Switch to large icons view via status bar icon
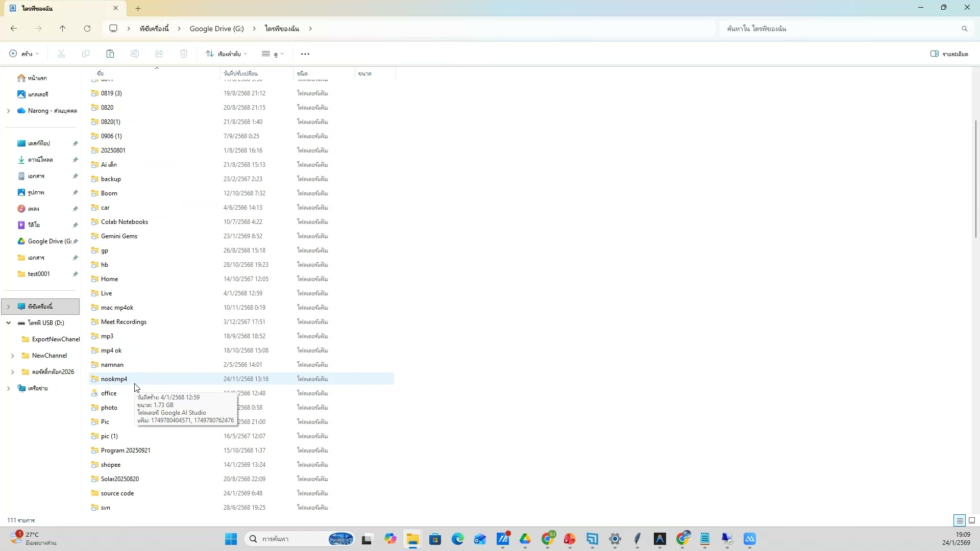980x551 pixels. (x=972, y=520)
